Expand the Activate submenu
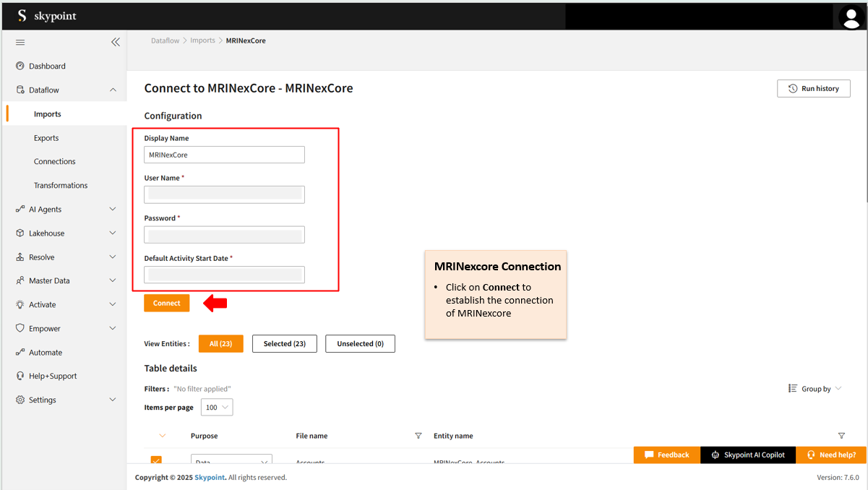The height and width of the screenshot is (490, 868). click(x=113, y=304)
